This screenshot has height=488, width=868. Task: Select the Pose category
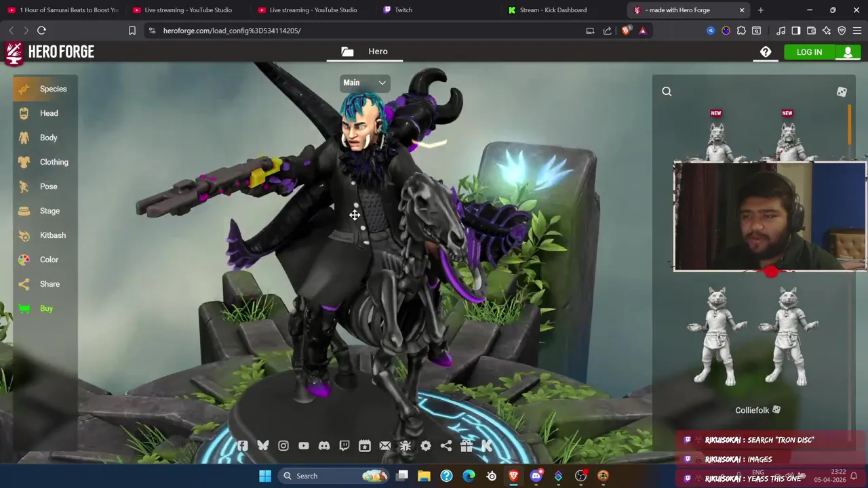[45, 186]
